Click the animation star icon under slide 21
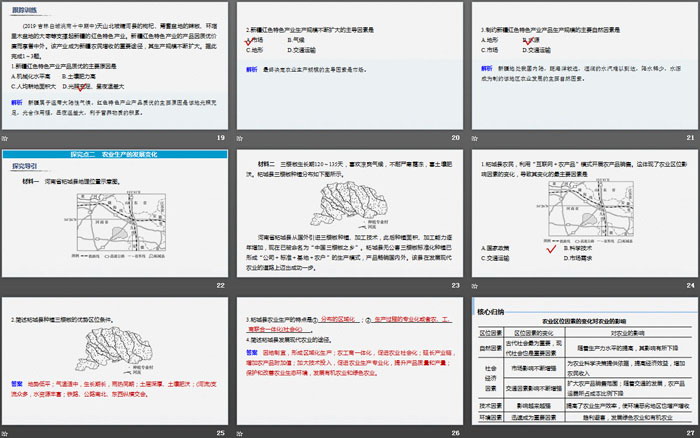This screenshot has height=438, width=700. click(475, 138)
